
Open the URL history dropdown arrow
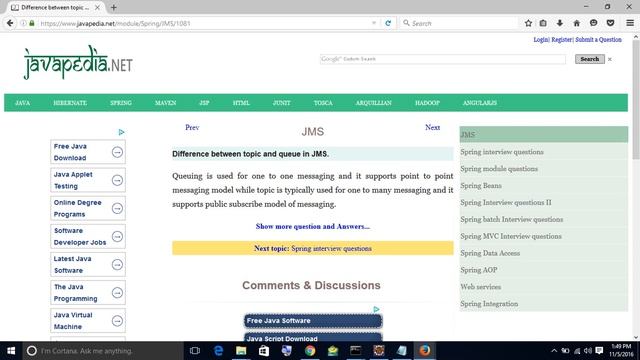(x=374, y=23)
